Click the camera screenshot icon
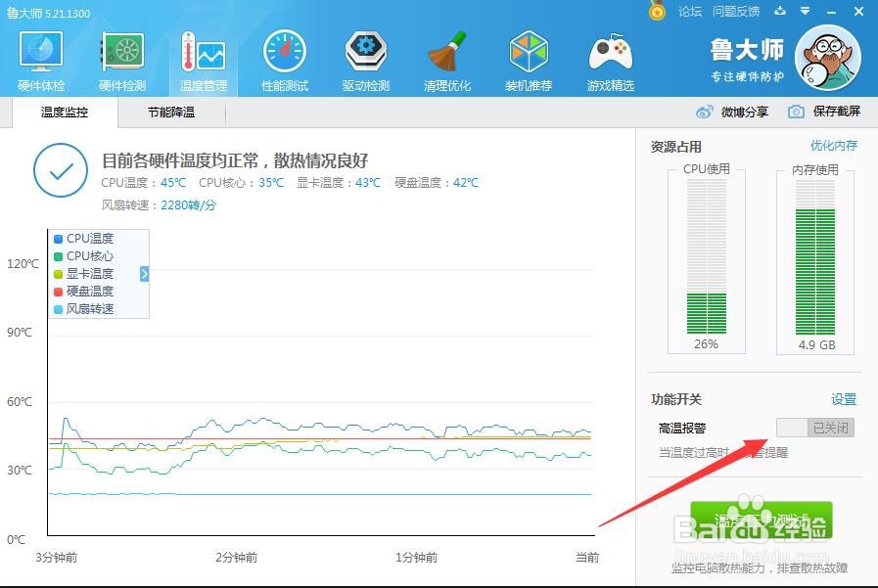The image size is (878, 588). pyautogui.click(x=796, y=112)
